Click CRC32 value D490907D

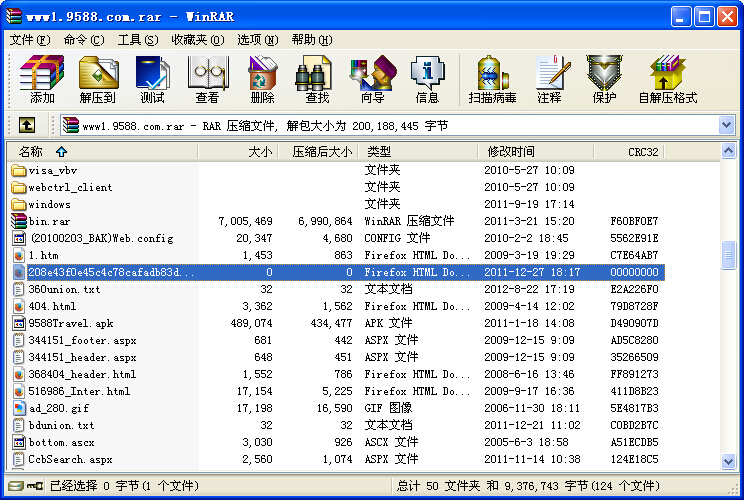634,324
